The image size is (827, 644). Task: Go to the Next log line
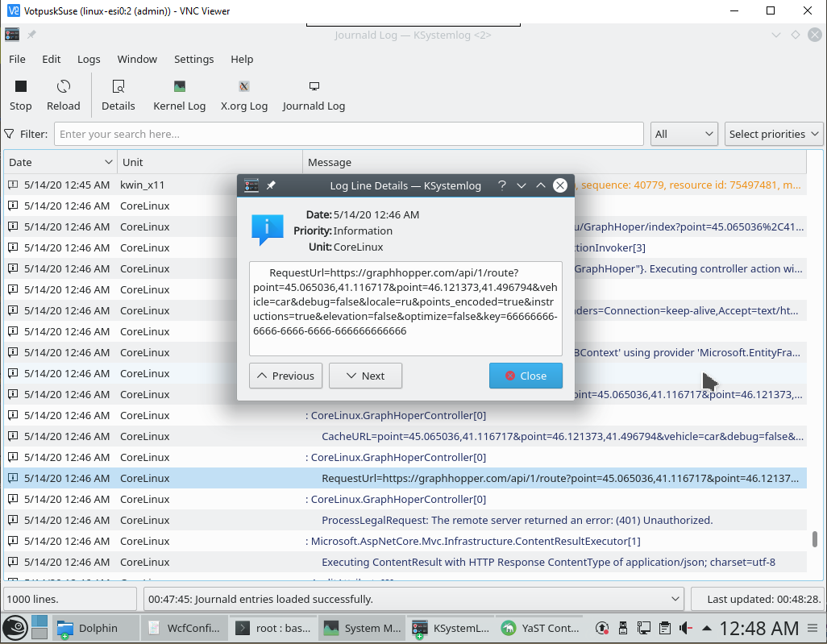[365, 376]
